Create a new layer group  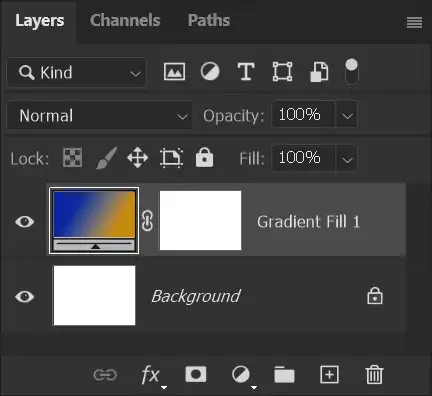coord(284,375)
